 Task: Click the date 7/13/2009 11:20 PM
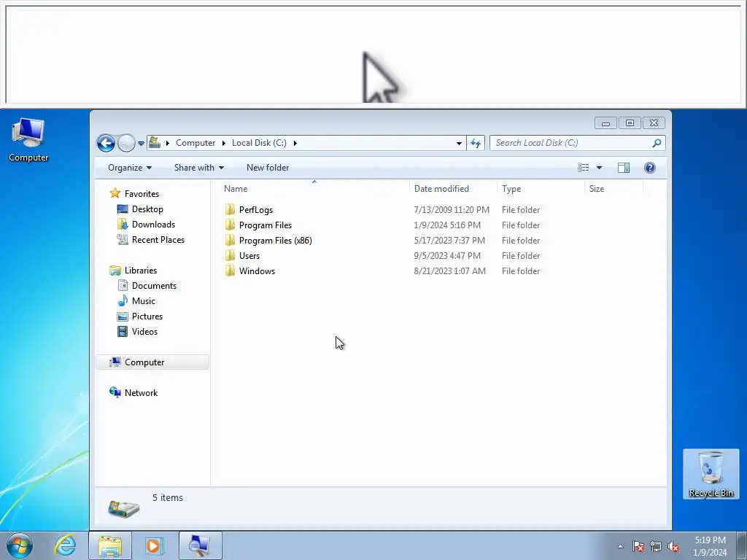click(x=451, y=210)
